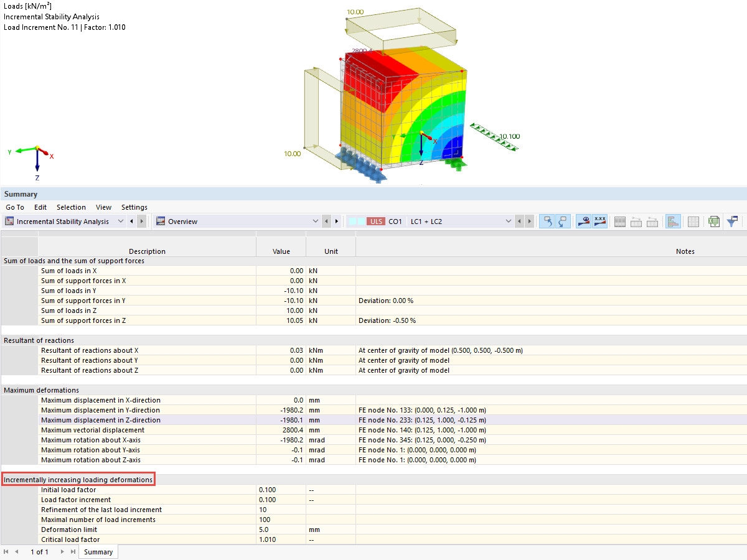747x560 pixels.
Task: Click the Incremental Stability Analysis icon in dropdown
Action: pyautogui.click(x=9, y=222)
